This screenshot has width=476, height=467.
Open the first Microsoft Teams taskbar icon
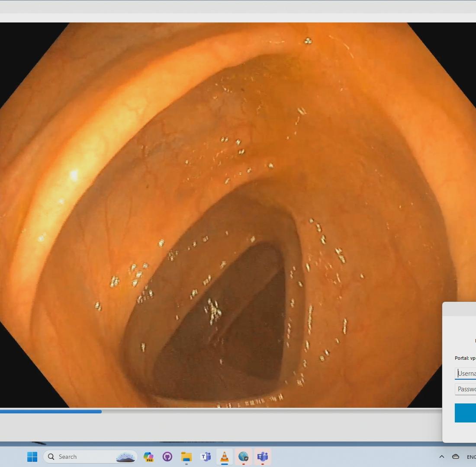point(206,456)
